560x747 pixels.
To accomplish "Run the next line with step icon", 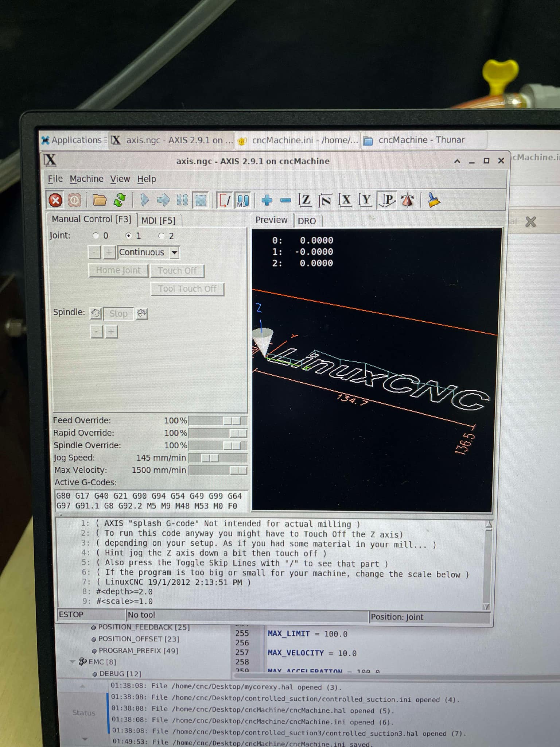I will click(x=163, y=200).
